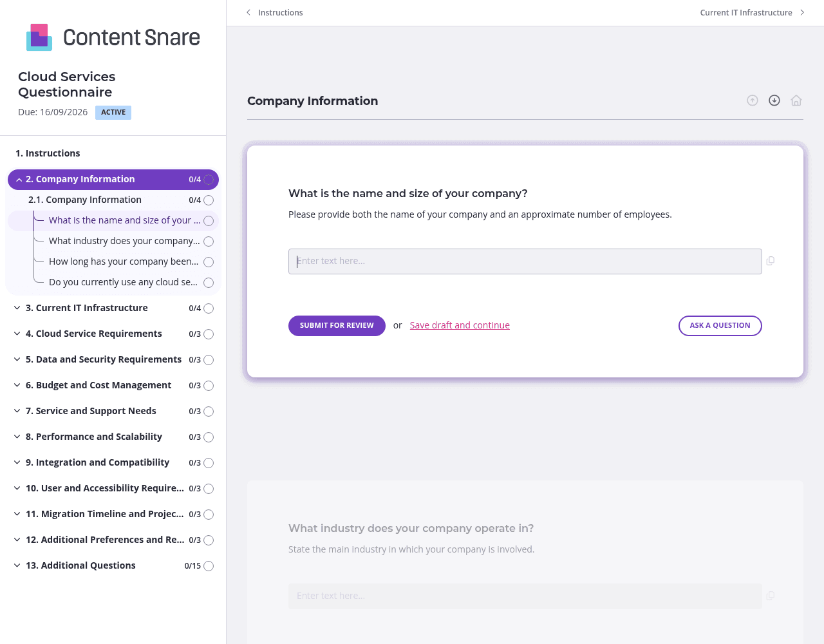Toggle status circle for Service and Support Needs
Screen dimensions: 824x644
[209, 412]
